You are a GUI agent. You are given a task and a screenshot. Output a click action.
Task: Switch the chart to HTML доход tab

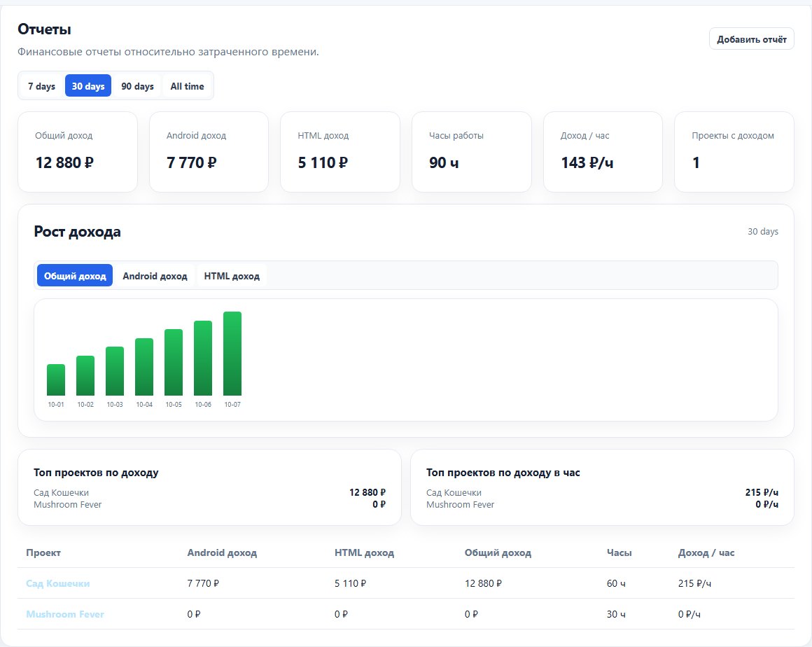pyautogui.click(x=232, y=276)
